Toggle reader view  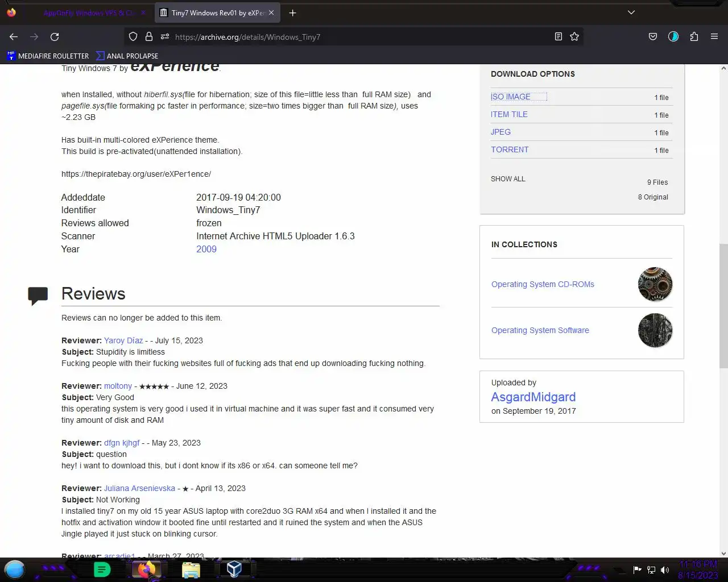559,37
